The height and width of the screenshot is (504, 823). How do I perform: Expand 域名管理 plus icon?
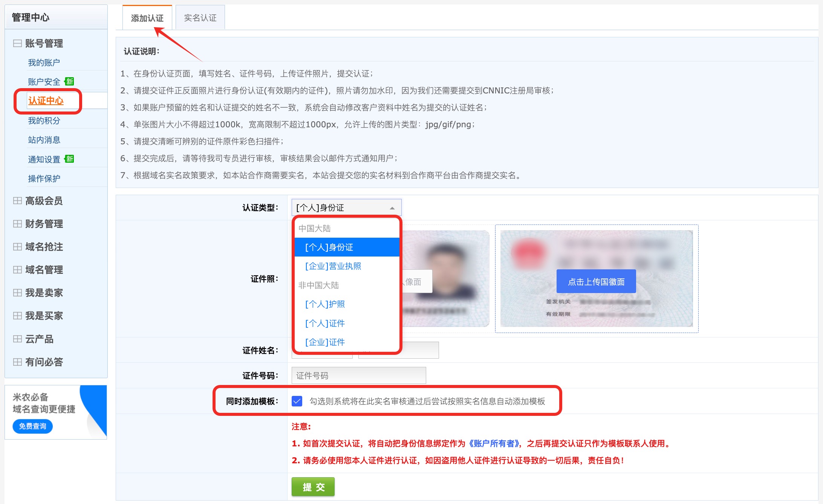[x=17, y=270]
